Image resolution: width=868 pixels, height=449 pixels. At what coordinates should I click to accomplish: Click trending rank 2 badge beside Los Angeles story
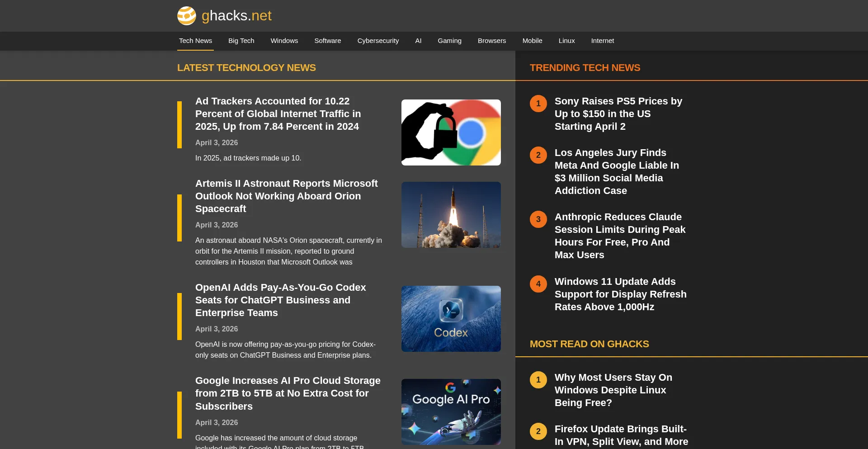pyautogui.click(x=538, y=155)
